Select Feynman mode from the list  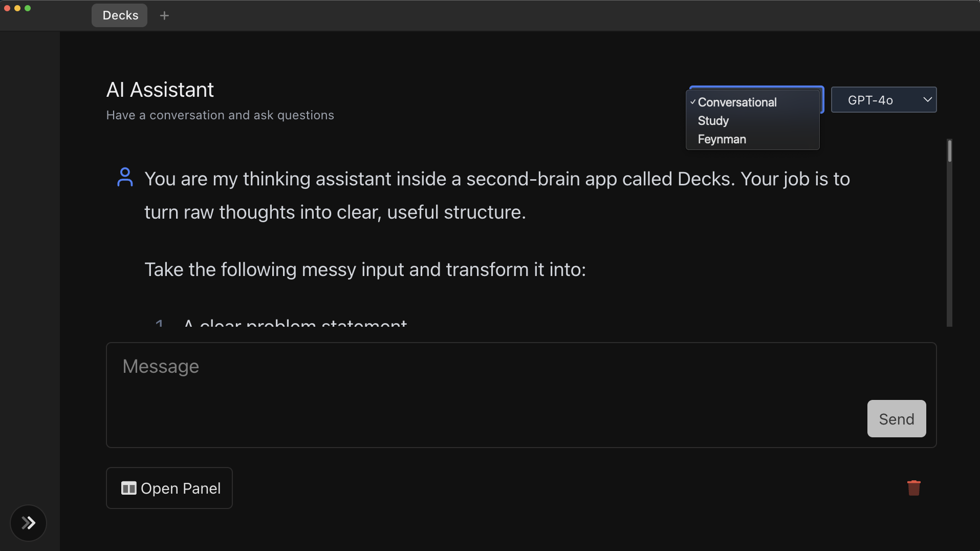[x=722, y=139]
